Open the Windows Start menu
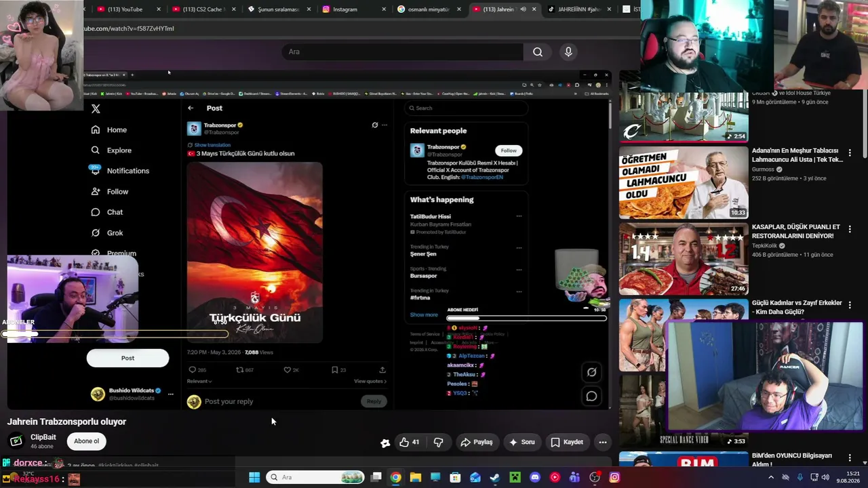 pos(254,477)
